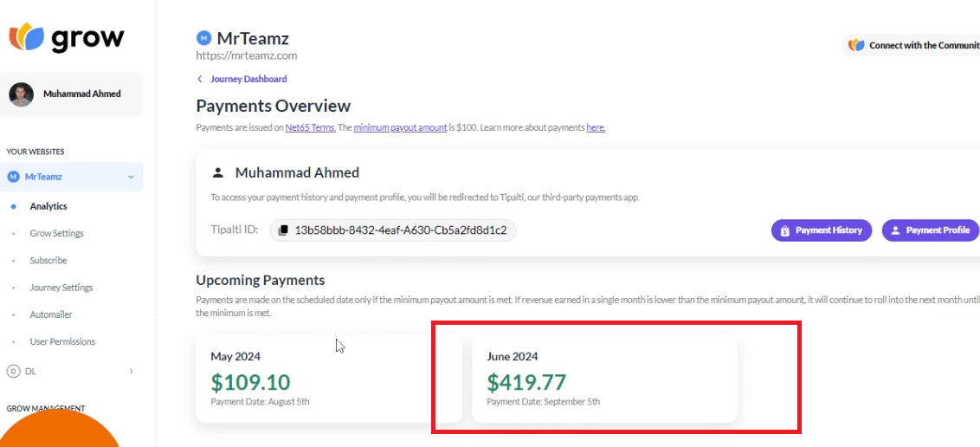Click the back arrow before Journey Dashboard
980x447 pixels.
pyautogui.click(x=200, y=79)
